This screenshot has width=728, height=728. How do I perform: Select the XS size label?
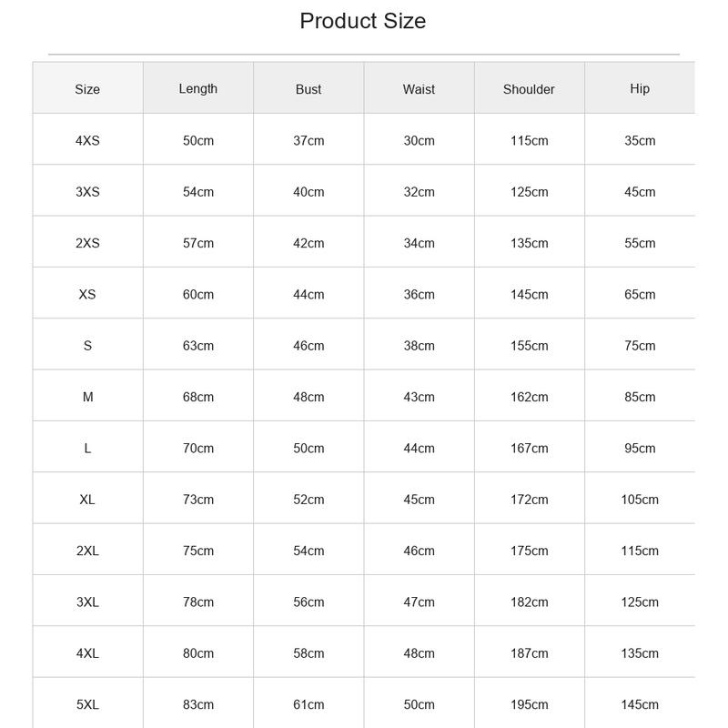(x=87, y=294)
